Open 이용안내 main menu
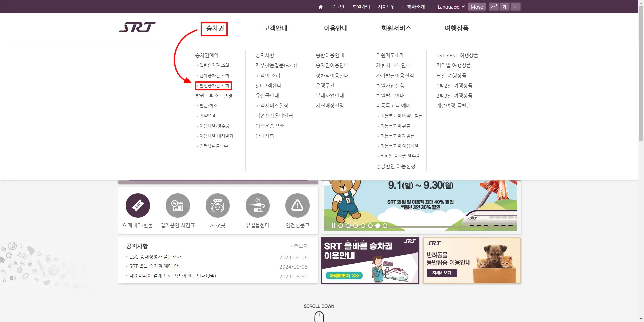 pyautogui.click(x=336, y=28)
